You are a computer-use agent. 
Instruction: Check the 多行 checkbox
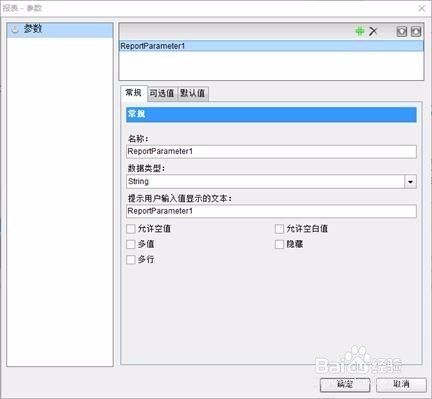tap(131, 260)
